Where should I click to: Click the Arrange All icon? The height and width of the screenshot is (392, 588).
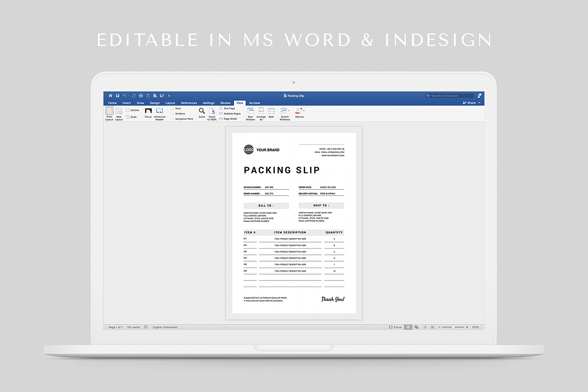(x=261, y=112)
